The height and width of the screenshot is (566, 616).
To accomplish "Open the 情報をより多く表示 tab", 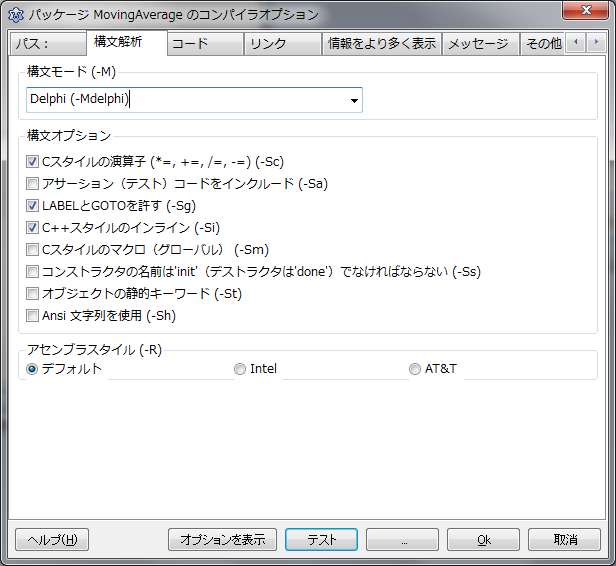I will click(382, 44).
